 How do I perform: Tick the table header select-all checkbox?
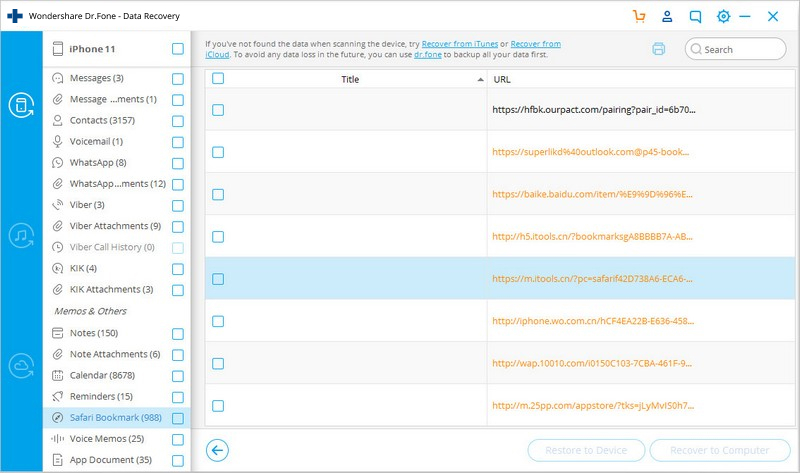(x=218, y=78)
